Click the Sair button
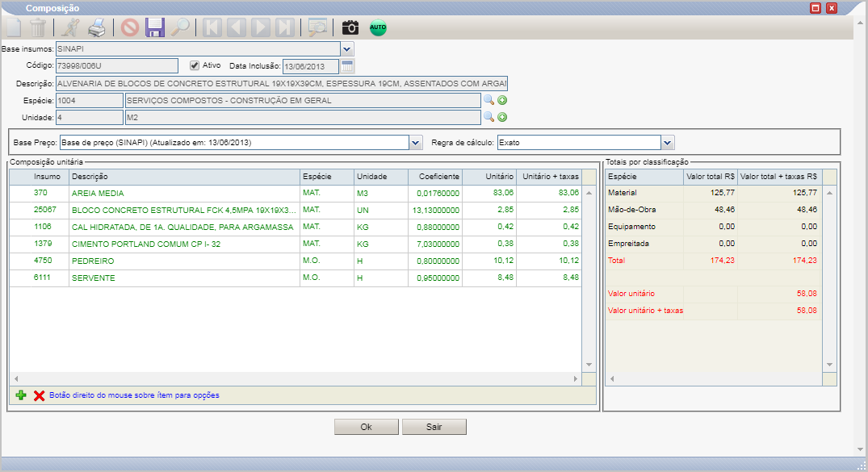This screenshot has width=868, height=472. [x=434, y=427]
